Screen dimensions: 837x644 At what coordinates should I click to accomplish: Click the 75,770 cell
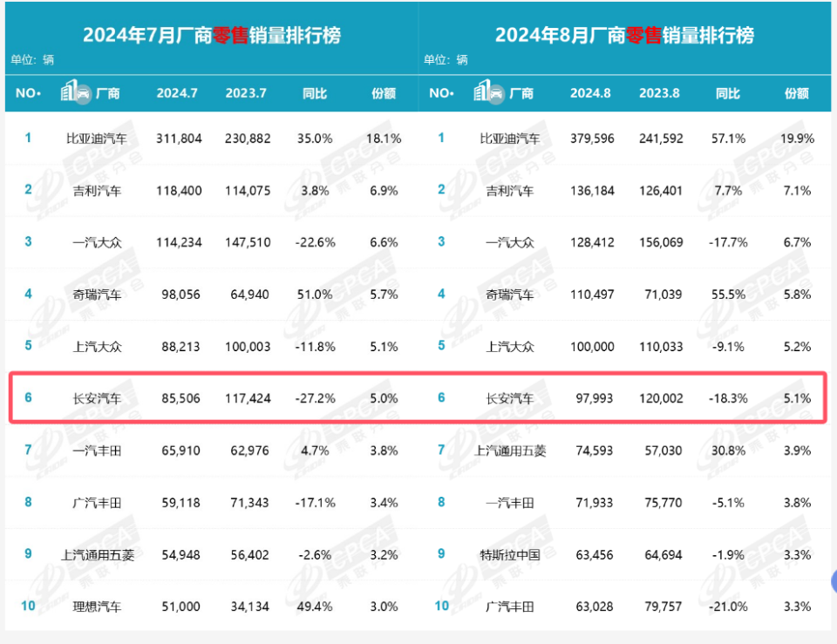(x=663, y=503)
